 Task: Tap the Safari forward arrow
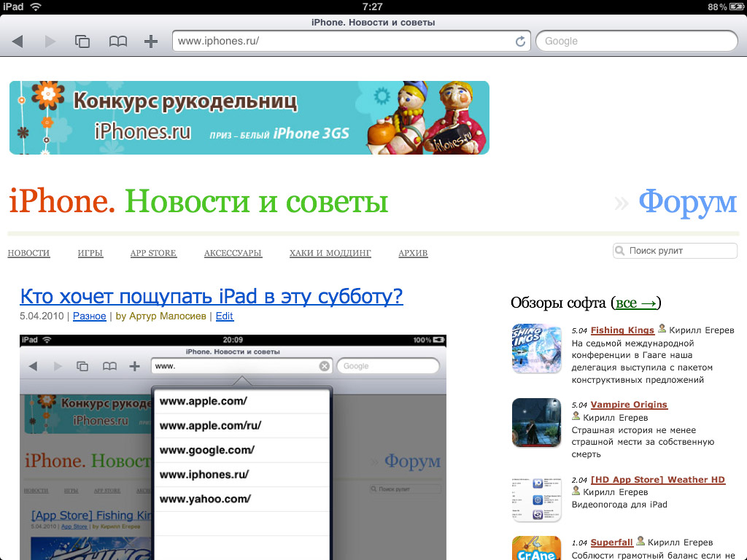(x=50, y=42)
